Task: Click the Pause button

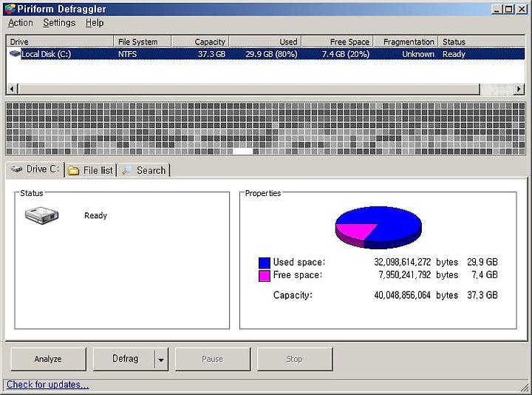Action: [212, 359]
